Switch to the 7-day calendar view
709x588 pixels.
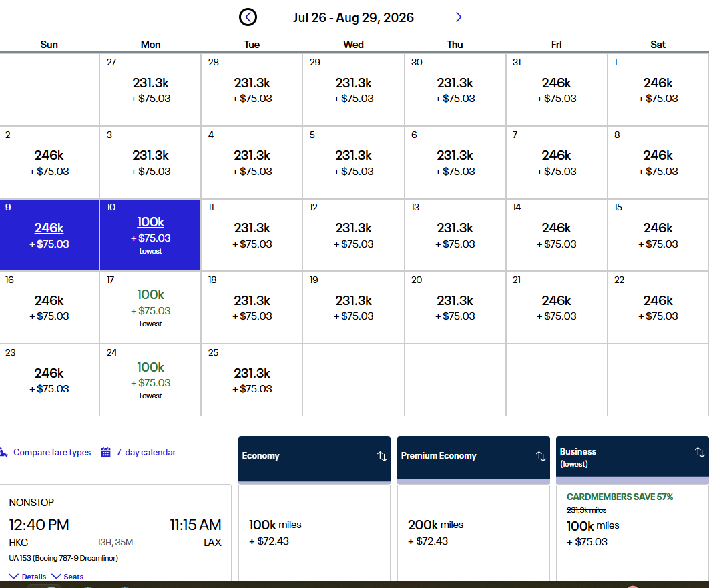pyautogui.click(x=146, y=453)
